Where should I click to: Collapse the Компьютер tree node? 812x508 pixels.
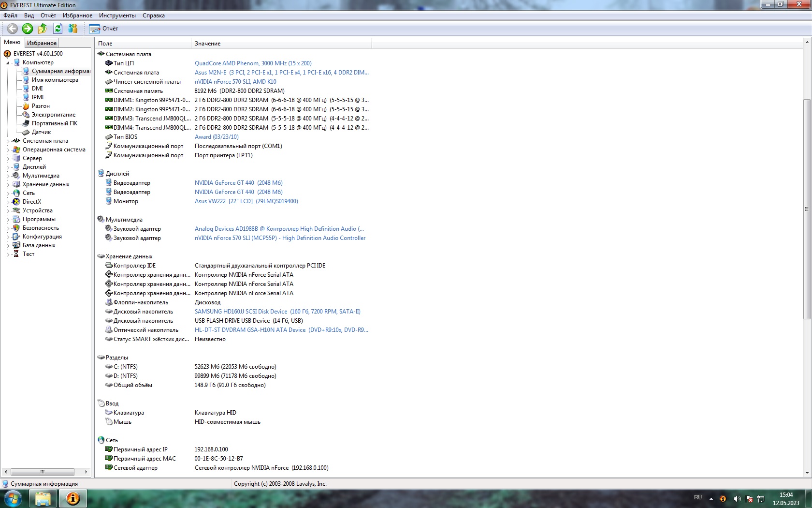pos(8,63)
